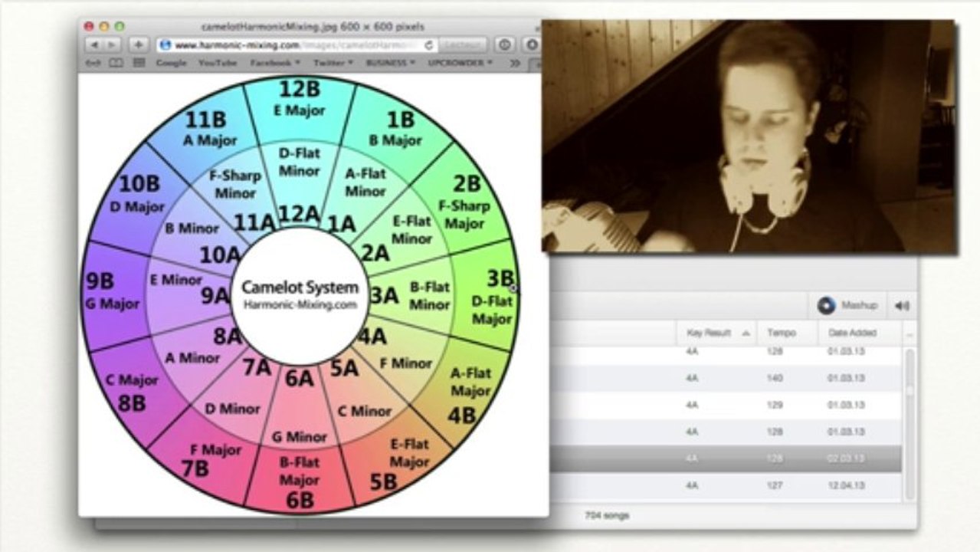Reload the page using the address bar icon
Image resolution: width=980 pixels, height=552 pixels.
coord(428,45)
